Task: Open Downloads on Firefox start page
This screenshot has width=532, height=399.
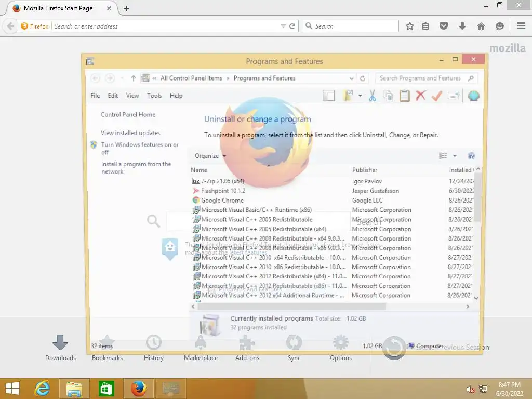Action: [60, 348]
